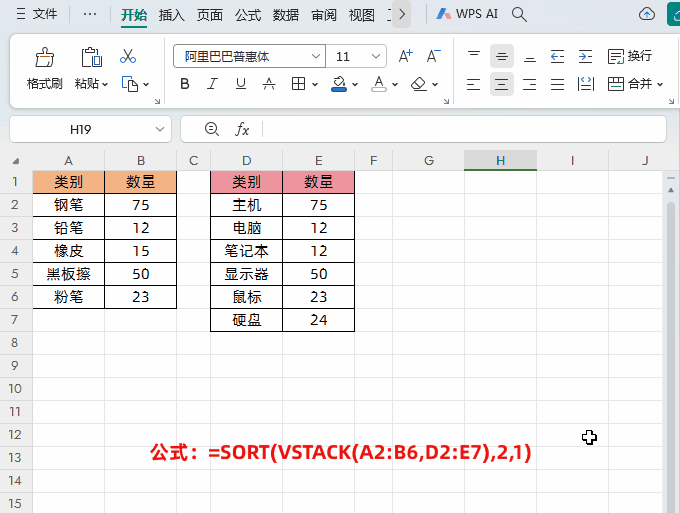
Task: Switch to the 插入 ribbon tab
Action: 172,15
